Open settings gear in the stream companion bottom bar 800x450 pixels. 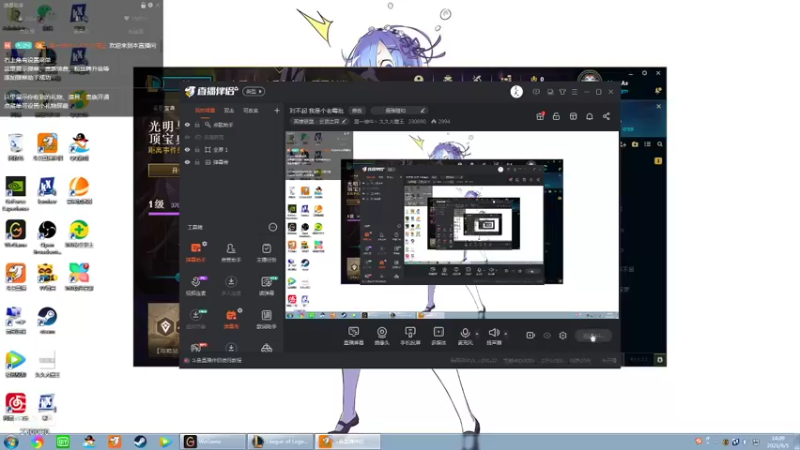click(563, 335)
